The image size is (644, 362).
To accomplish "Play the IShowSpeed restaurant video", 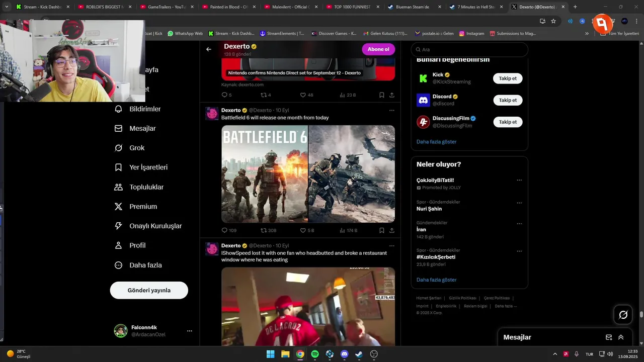I will point(308,306).
